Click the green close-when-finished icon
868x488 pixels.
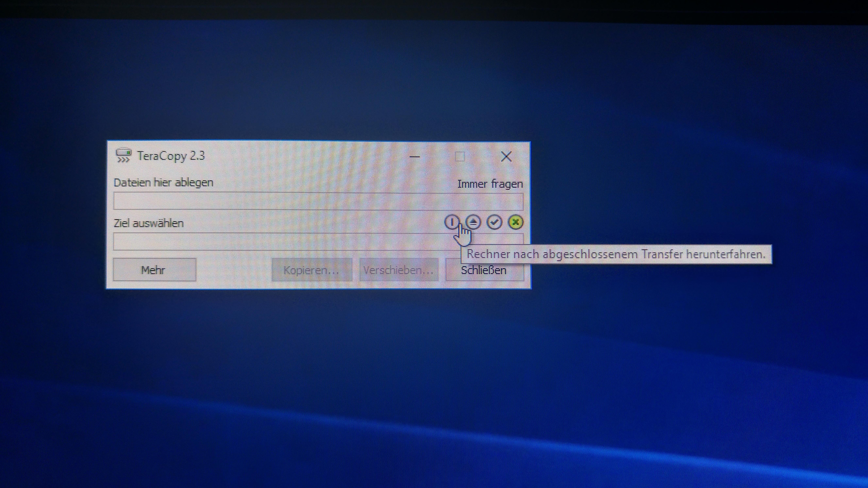515,222
